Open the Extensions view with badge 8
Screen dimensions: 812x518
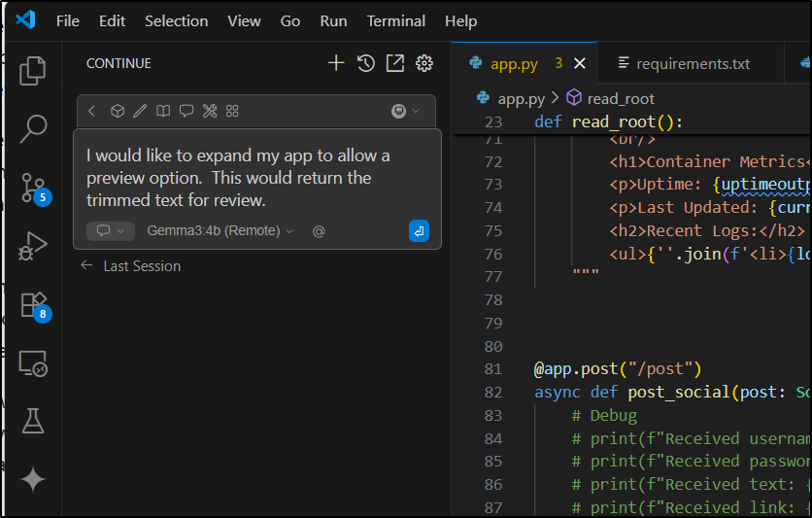[33, 303]
